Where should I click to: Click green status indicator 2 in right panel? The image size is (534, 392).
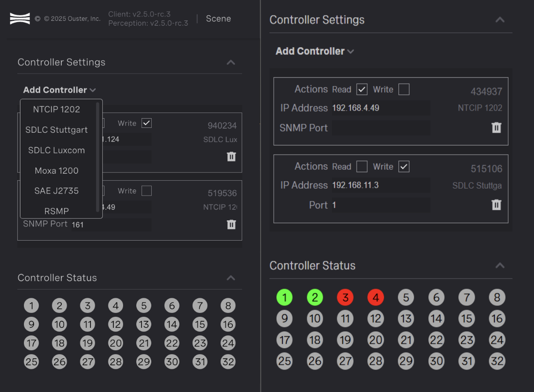(315, 297)
